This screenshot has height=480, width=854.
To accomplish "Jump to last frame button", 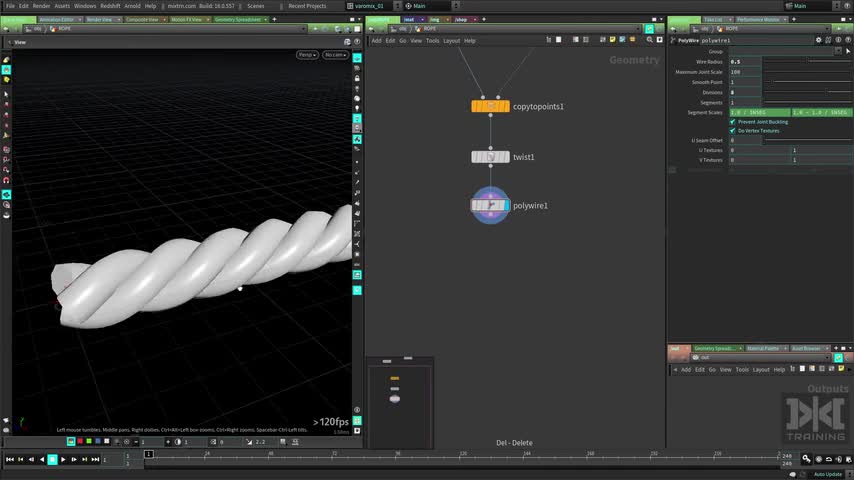I will (95, 460).
